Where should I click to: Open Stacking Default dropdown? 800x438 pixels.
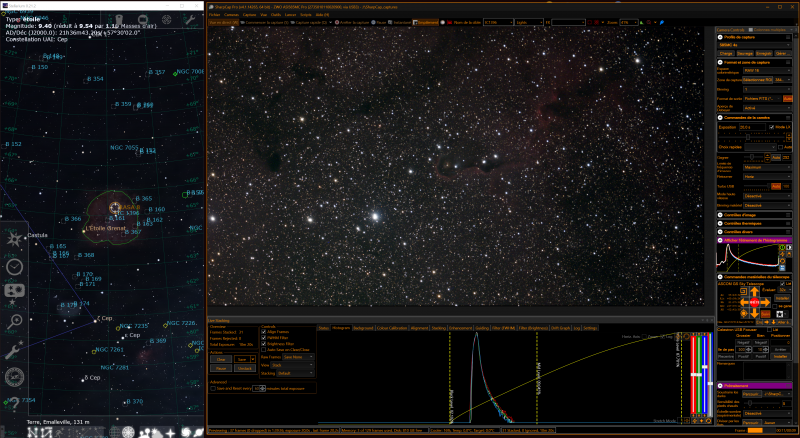pyautogui.click(x=295, y=373)
